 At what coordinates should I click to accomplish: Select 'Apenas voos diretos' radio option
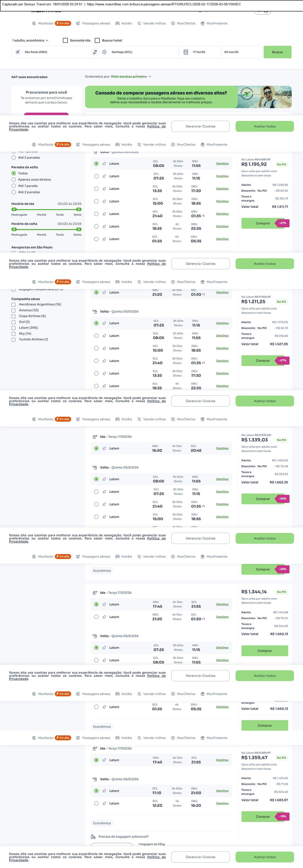(x=14, y=180)
